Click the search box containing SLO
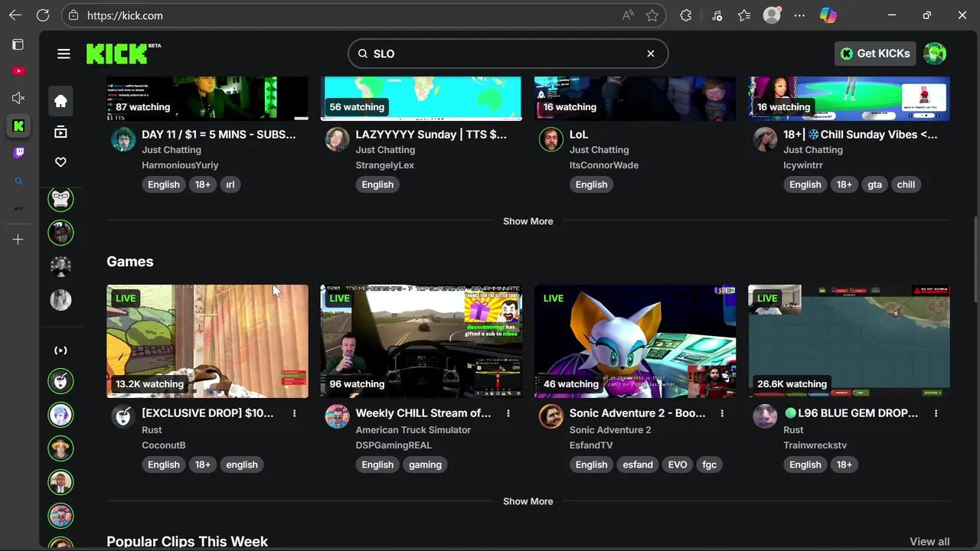 (508, 54)
